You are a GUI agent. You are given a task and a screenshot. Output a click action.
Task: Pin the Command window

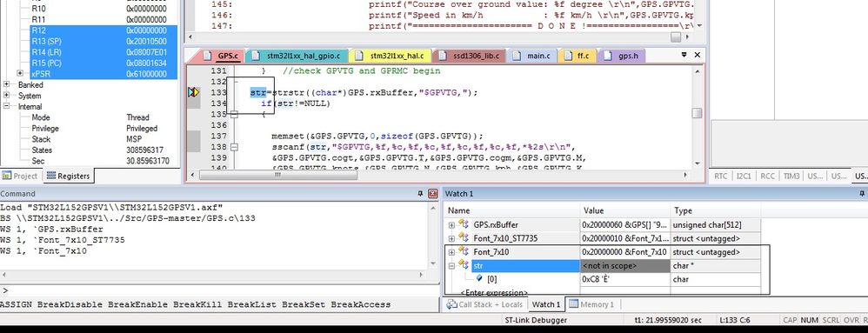pos(419,194)
